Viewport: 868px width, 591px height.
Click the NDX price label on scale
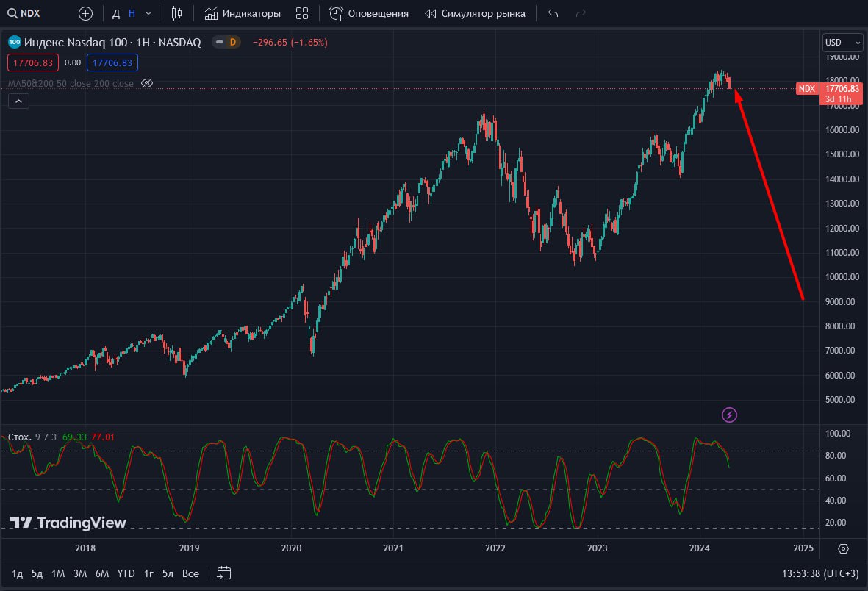click(806, 89)
